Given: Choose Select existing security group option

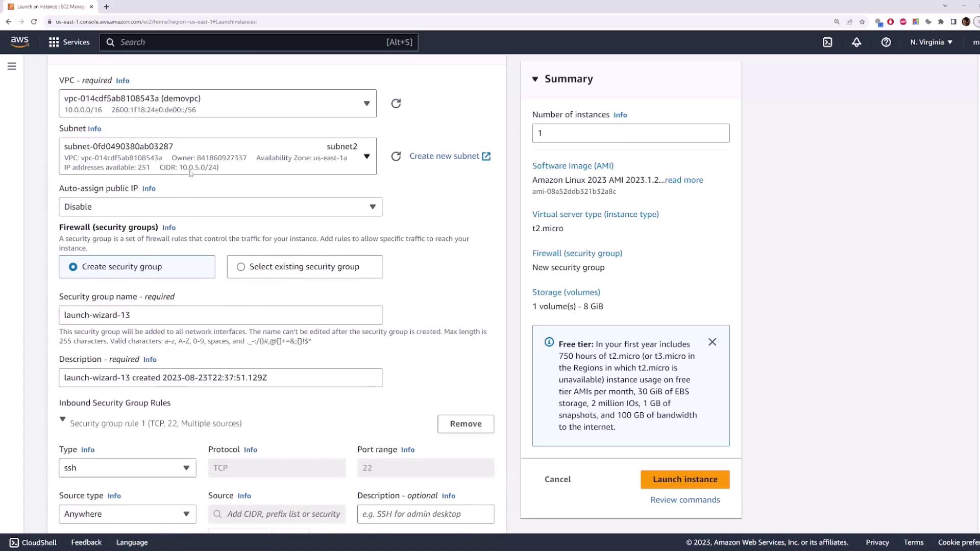Looking at the screenshot, I should click(x=241, y=267).
